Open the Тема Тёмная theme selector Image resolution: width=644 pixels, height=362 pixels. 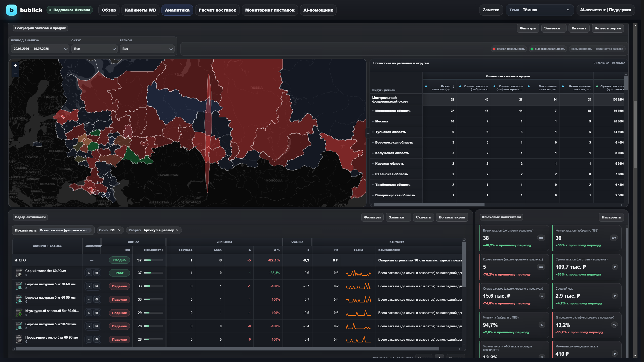(x=540, y=10)
